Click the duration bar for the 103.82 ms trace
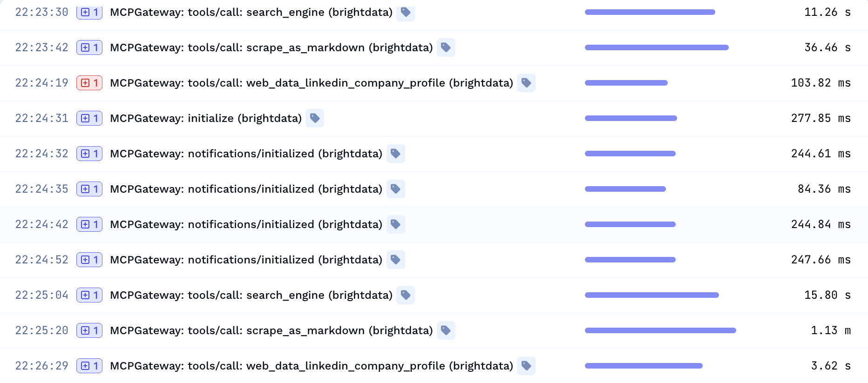This screenshot has height=383, width=868. click(626, 83)
